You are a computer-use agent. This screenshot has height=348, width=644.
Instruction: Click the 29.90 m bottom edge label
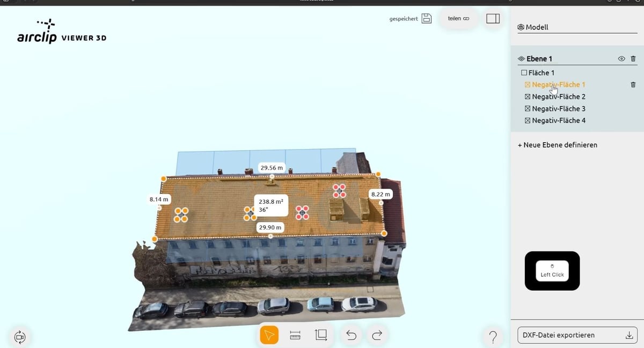[x=270, y=228]
